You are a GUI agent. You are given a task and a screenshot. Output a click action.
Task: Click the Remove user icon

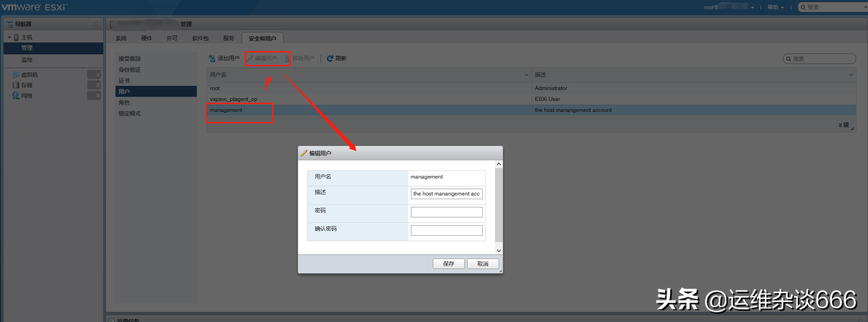(x=287, y=58)
